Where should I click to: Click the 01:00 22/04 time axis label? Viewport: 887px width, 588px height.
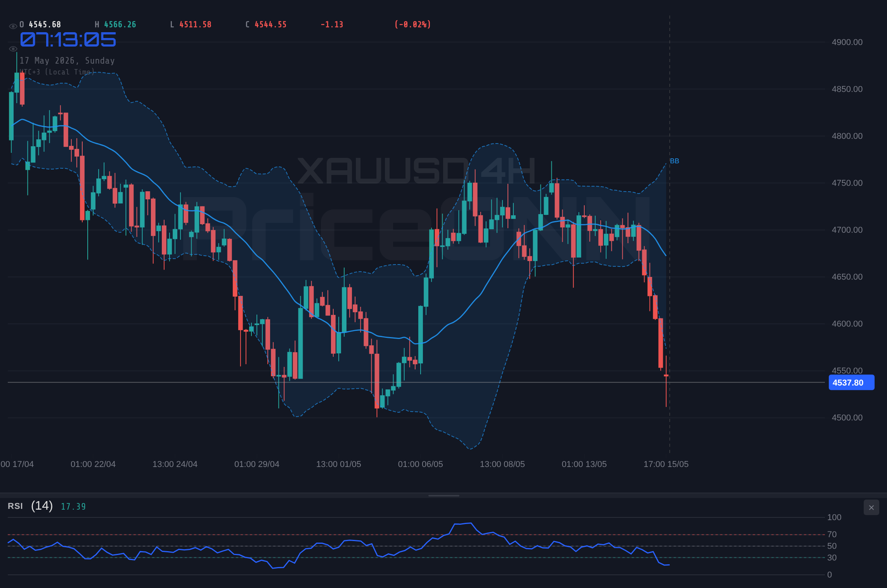(93, 464)
